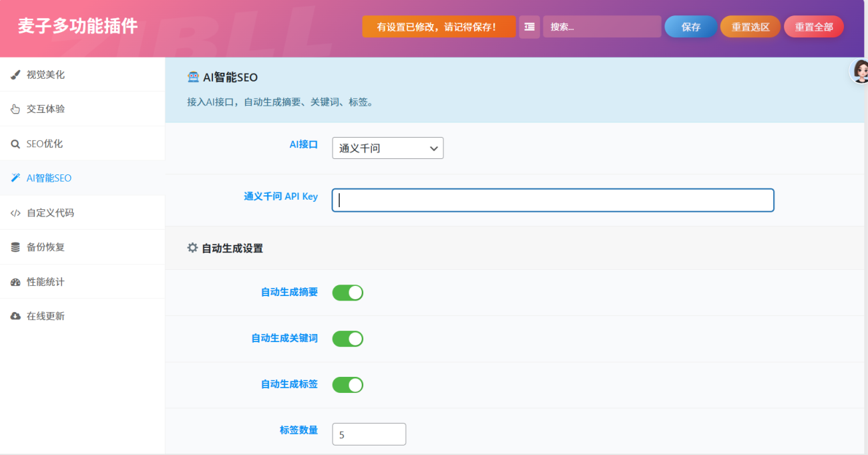868x455 pixels.
Task: Click the expand-all list icon beside search
Action: point(529,27)
